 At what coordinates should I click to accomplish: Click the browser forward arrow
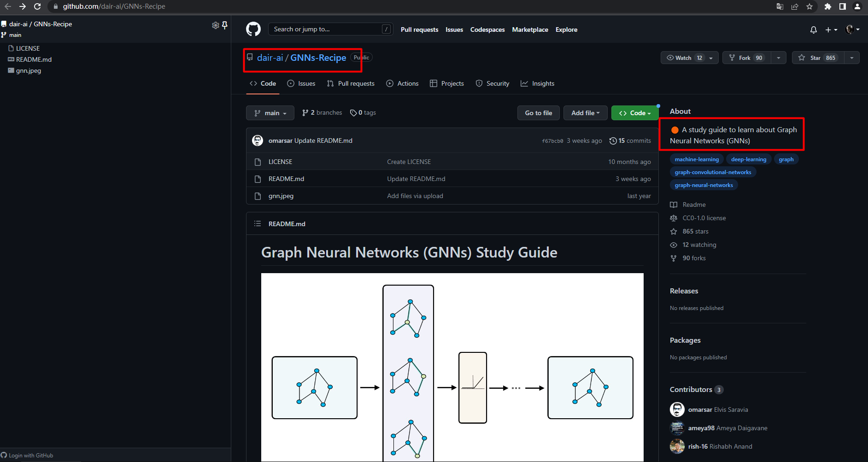(23, 6)
